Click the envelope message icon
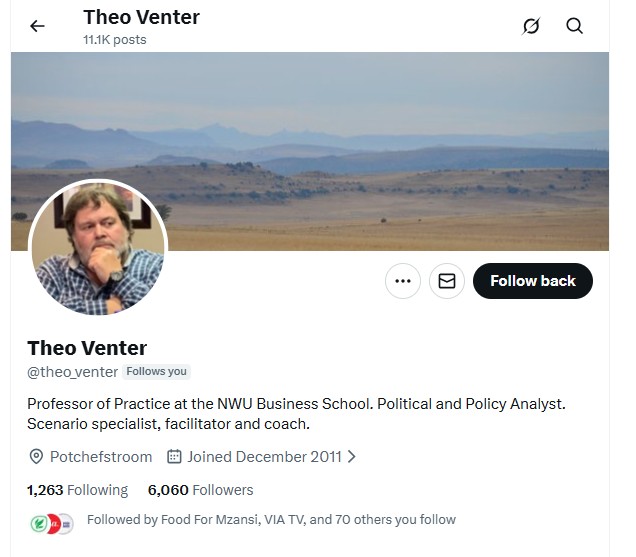This screenshot has height=557, width=636. click(x=447, y=281)
